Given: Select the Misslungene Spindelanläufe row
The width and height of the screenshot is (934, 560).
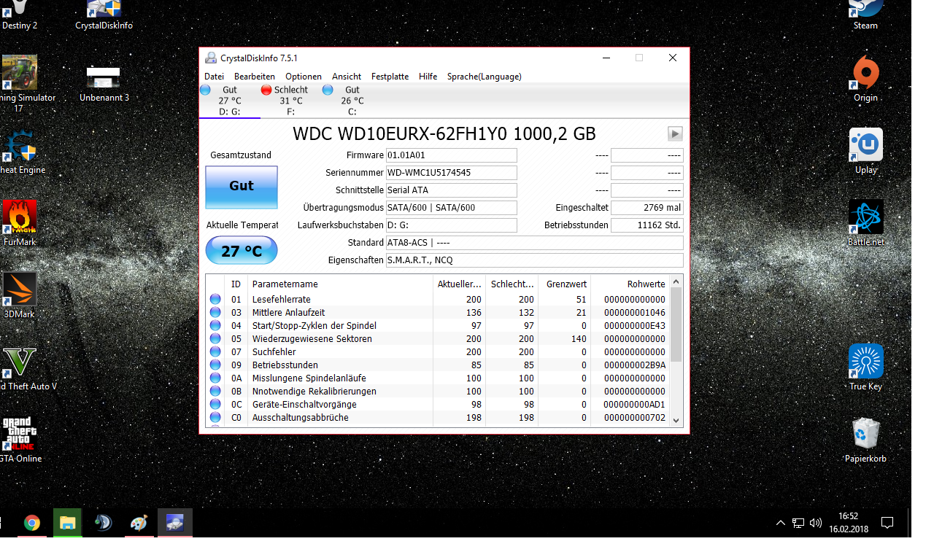Looking at the screenshot, I should (437, 378).
